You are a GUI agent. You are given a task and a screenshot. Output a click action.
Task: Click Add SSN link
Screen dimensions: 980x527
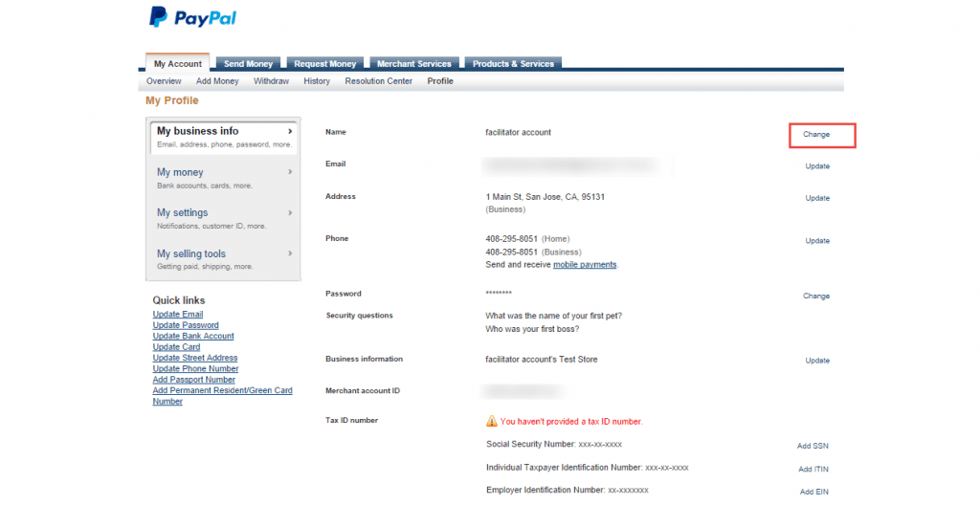[x=813, y=446]
